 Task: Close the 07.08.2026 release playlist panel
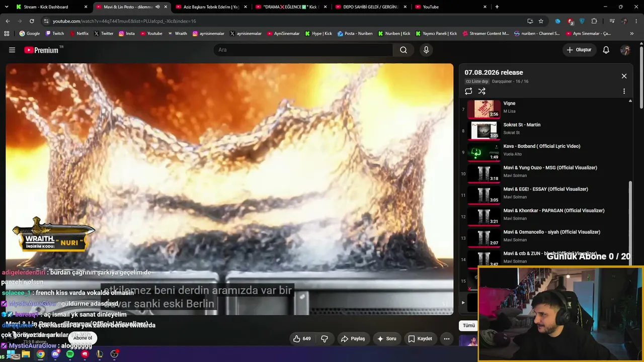click(624, 76)
